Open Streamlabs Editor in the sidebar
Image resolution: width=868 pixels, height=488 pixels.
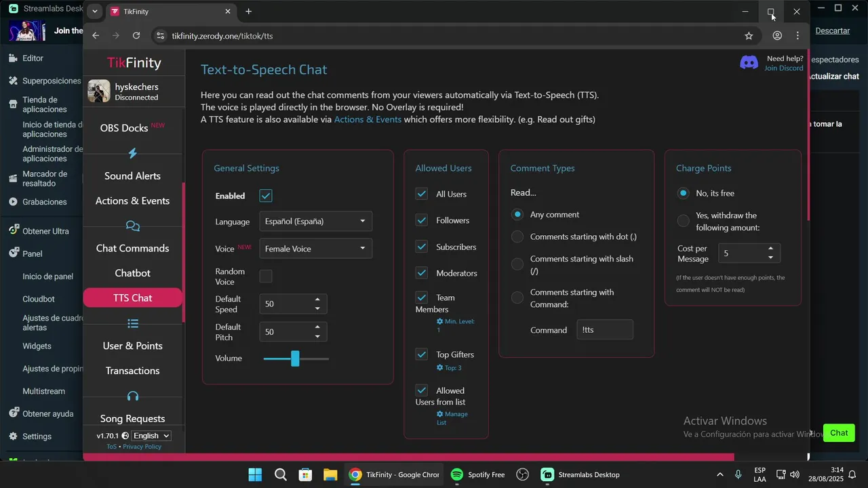click(x=33, y=58)
